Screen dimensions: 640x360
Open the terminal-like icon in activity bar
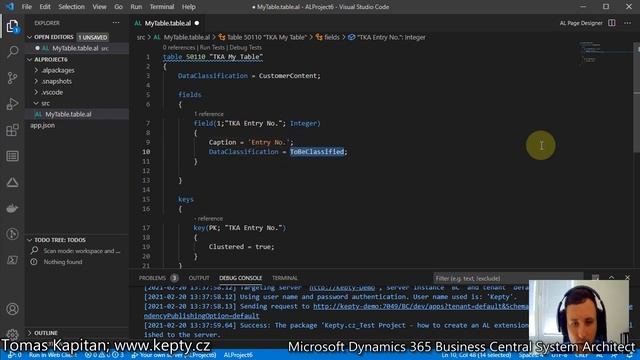tap(12, 260)
